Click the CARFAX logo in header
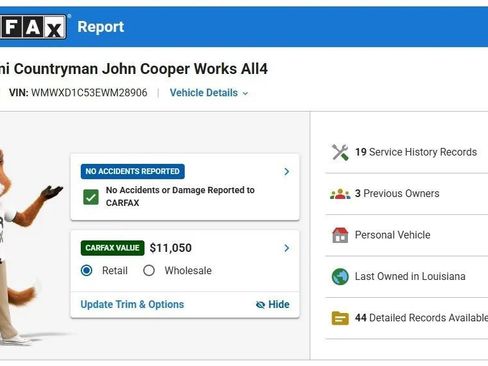Viewport: 488px width, 366px height. [33, 27]
